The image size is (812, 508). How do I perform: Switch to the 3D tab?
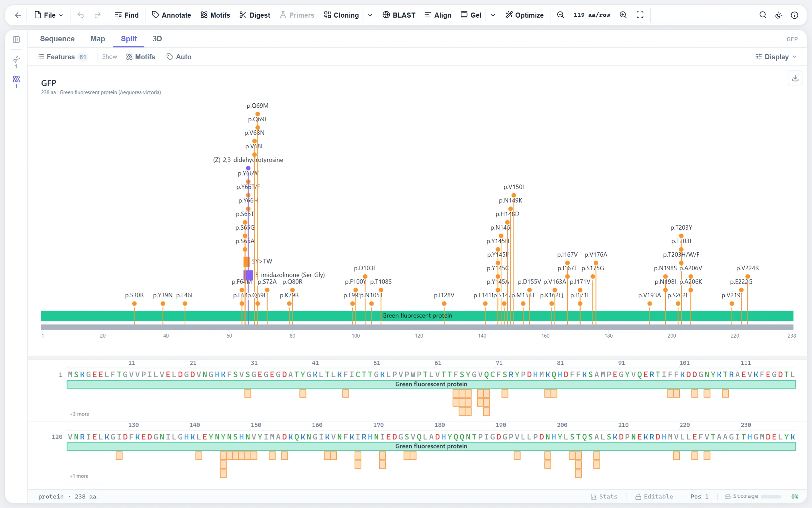[x=157, y=39]
